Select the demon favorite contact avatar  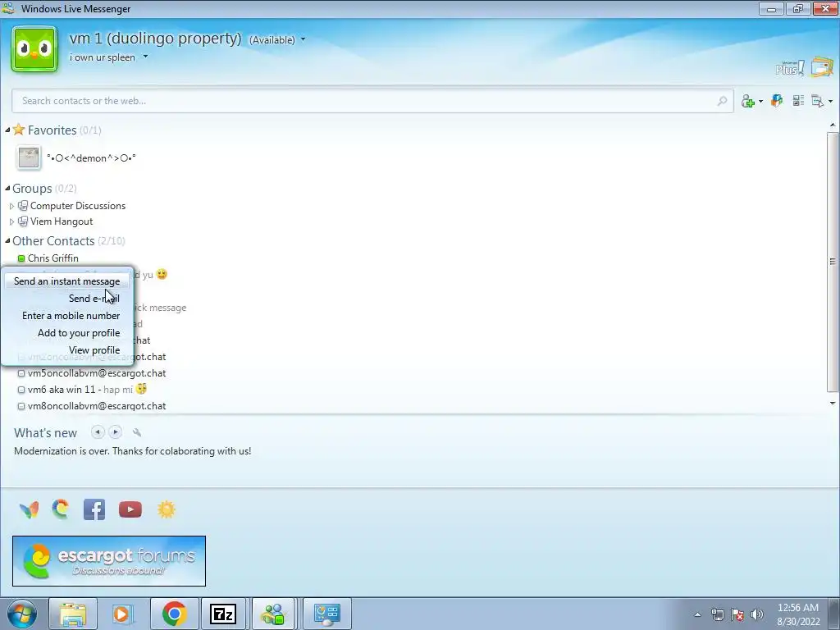coord(29,158)
